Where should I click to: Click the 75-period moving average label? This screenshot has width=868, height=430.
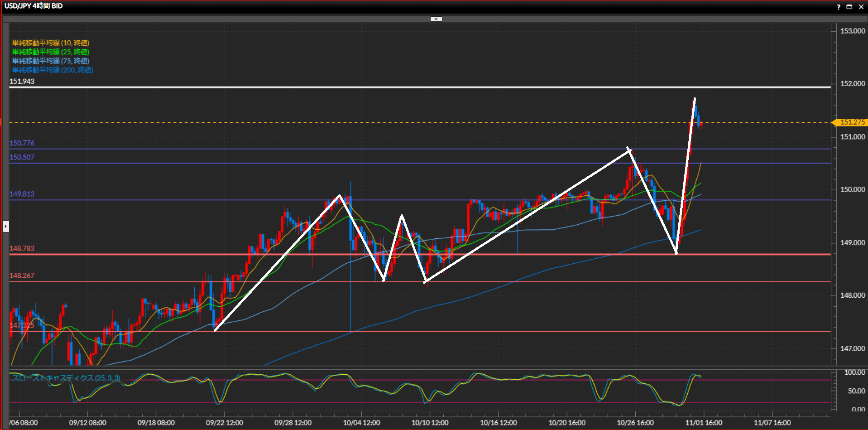pos(51,61)
